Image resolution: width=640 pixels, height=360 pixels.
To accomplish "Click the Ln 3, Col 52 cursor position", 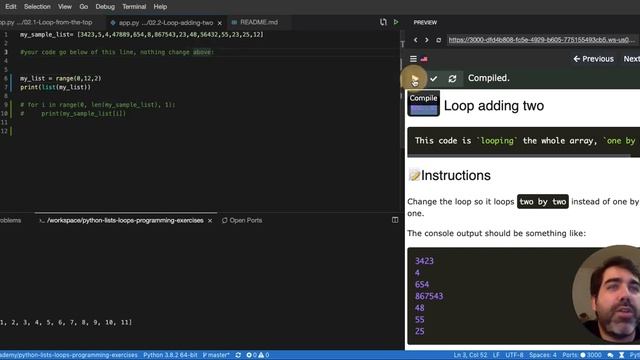I will tap(470, 355).
